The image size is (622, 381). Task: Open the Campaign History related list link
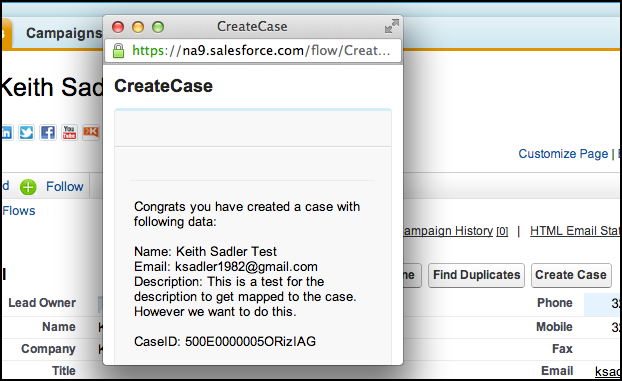click(455, 231)
